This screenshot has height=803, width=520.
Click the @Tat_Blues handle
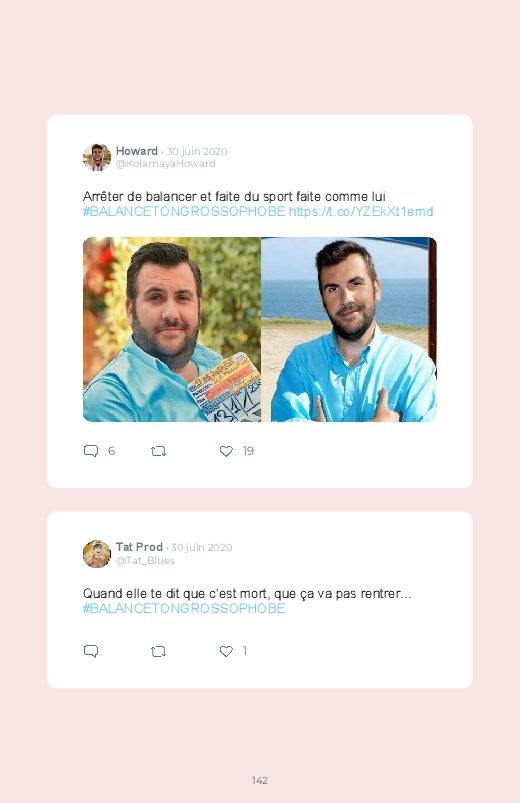coord(145,560)
